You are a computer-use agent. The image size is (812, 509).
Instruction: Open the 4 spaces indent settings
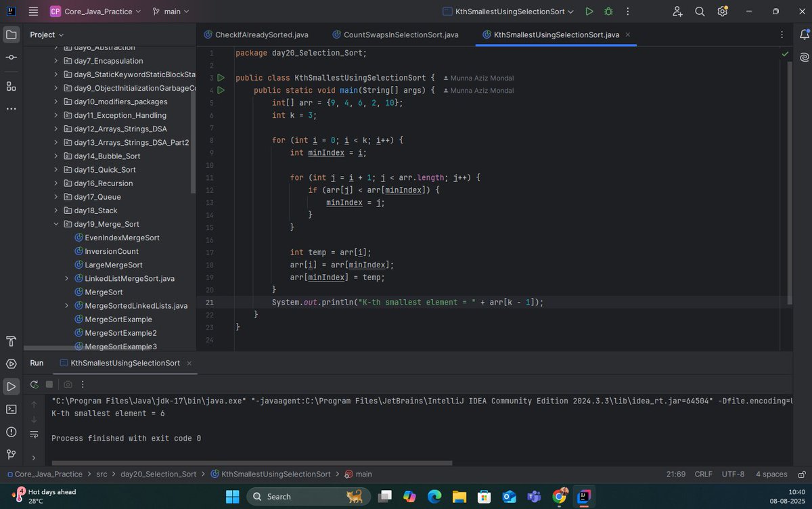[771, 474]
